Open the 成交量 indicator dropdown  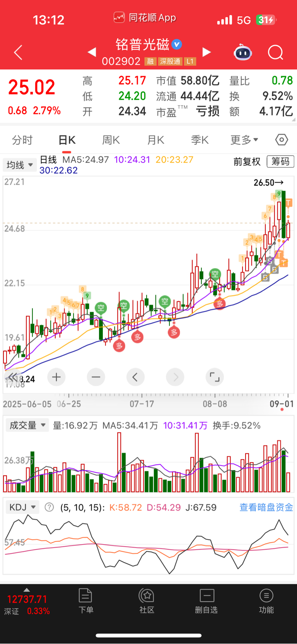[x=27, y=425]
